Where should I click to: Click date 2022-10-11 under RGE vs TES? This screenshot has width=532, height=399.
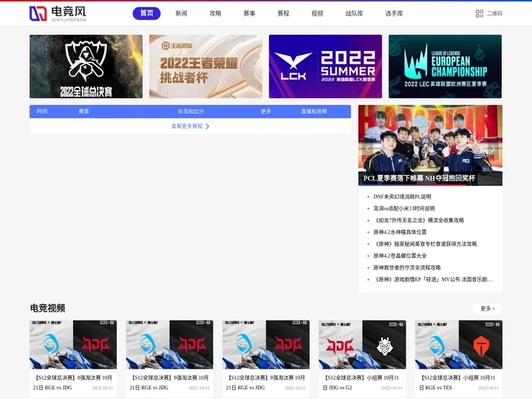pos(488,388)
